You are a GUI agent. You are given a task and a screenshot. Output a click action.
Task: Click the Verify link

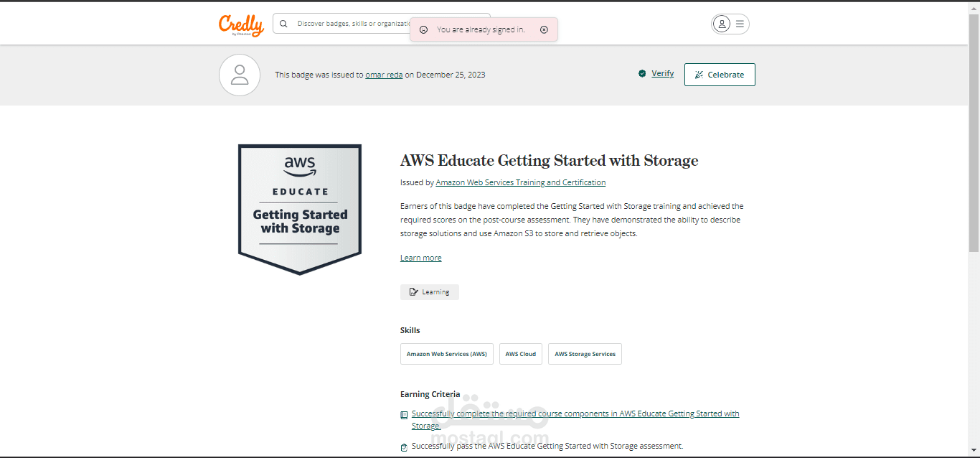click(x=662, y=73)
